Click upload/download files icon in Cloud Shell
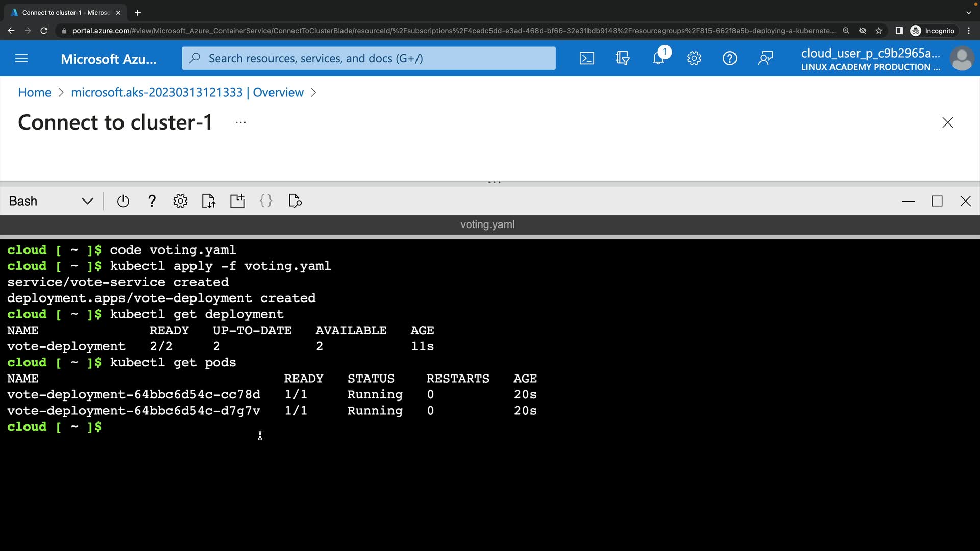This screenshot has height=551, width=980. pos(208,201)
